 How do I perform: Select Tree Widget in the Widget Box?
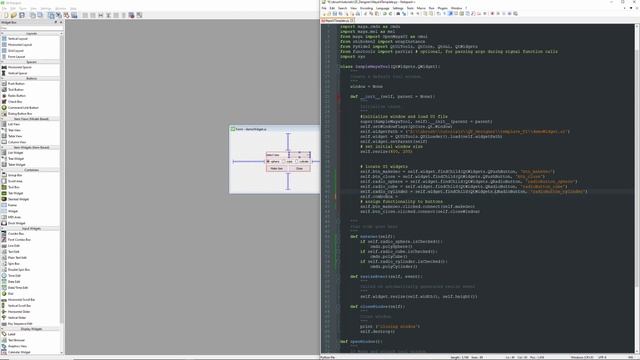tap(13, 158)
